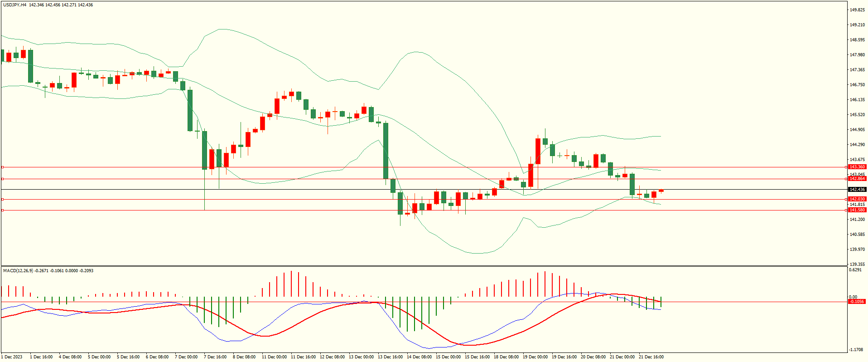Viewport: 868px width, 362px height.
Task: Click the 140.585 price scale label
Action: pos(857,235)
